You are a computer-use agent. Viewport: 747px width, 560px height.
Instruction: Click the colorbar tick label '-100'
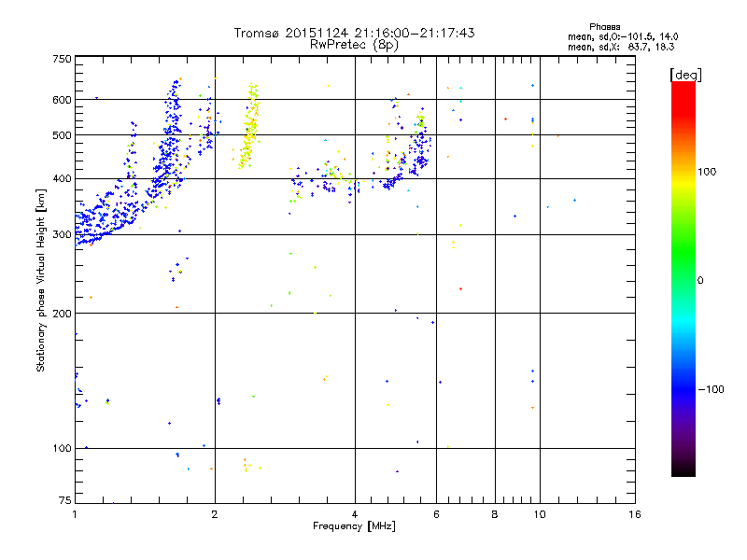point(711,389)
